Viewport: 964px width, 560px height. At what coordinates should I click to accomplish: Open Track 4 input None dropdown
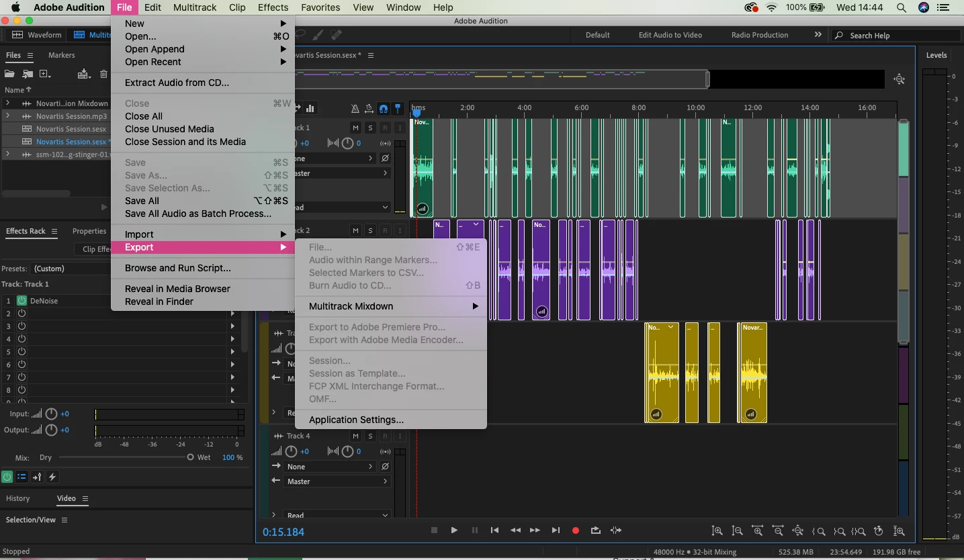331,466
